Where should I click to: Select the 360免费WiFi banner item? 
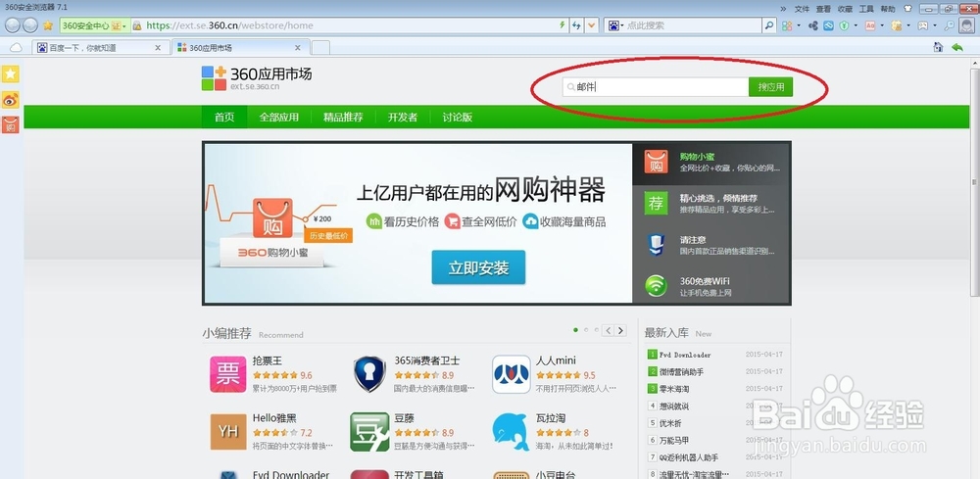coord(711,286)
